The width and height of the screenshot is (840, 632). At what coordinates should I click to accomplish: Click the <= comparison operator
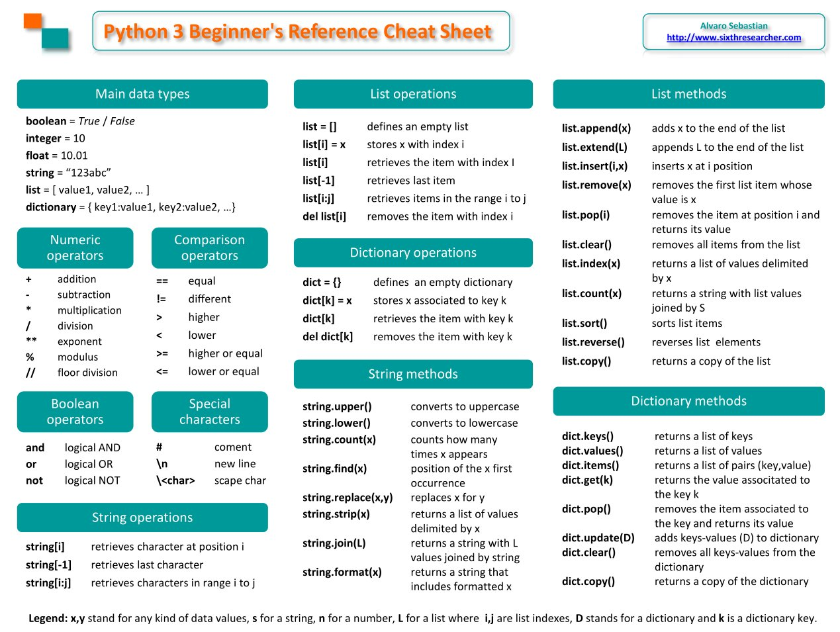tap(162, 372)
